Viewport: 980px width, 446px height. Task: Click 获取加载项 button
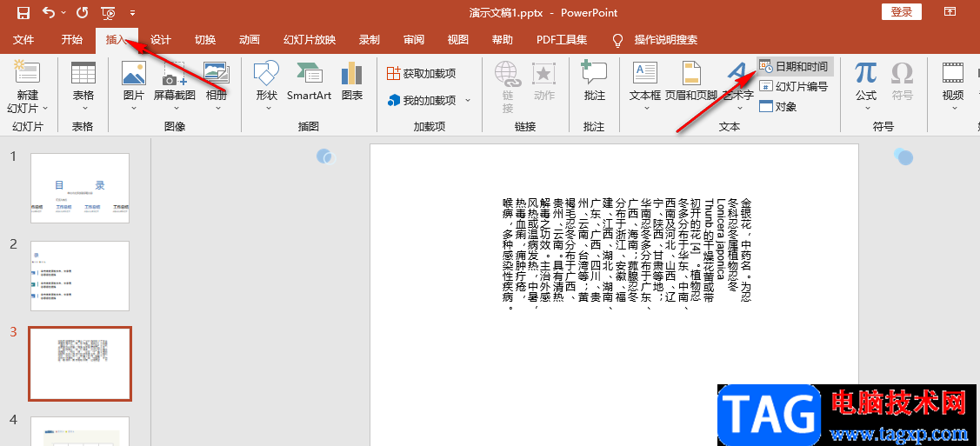click(x=421, y=74)
